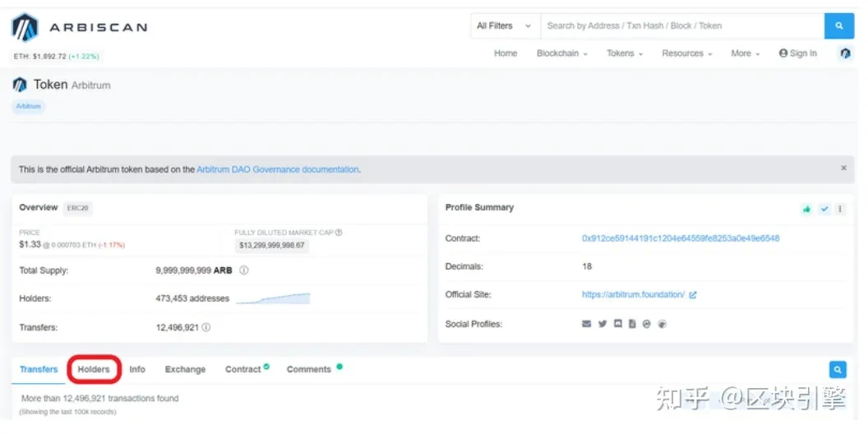Click the blue search icon in transfers section
This screenshot has height=434, width=868.
(838, 369)
